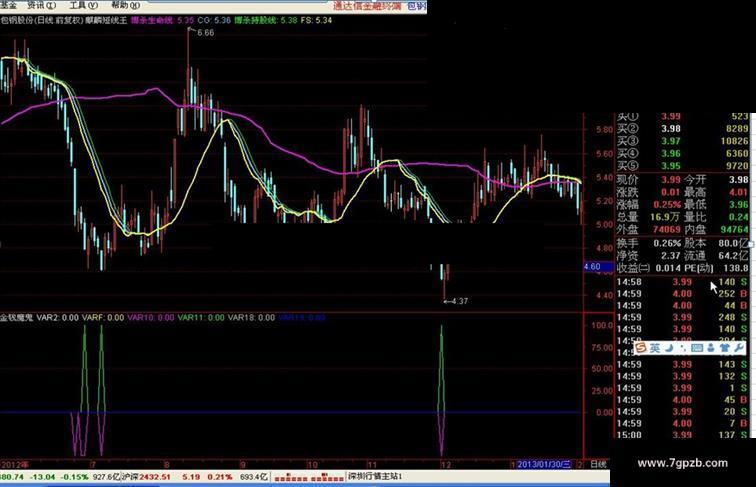Click the 今开 3.98 value
Viewport: 756px width, 487px height.
click(739, 180)
